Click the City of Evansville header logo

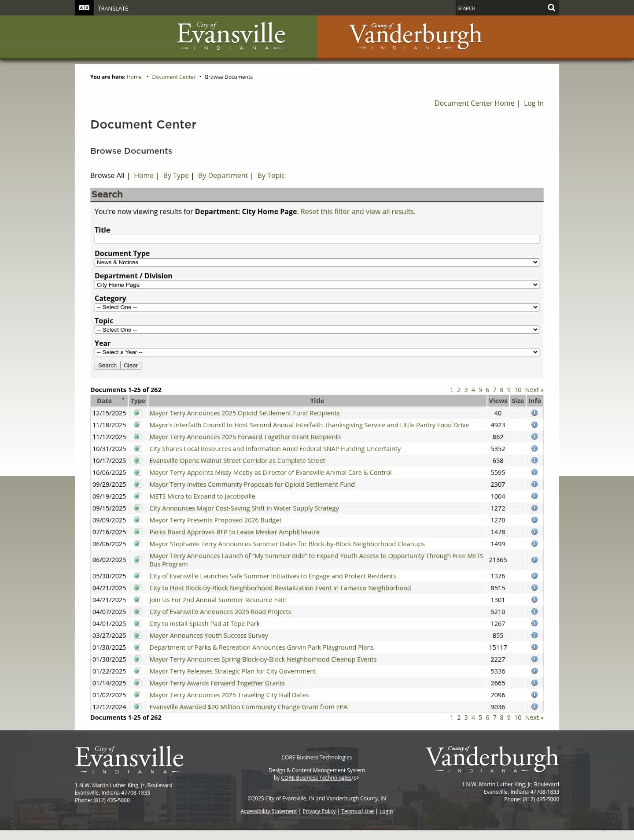point(231,36)
